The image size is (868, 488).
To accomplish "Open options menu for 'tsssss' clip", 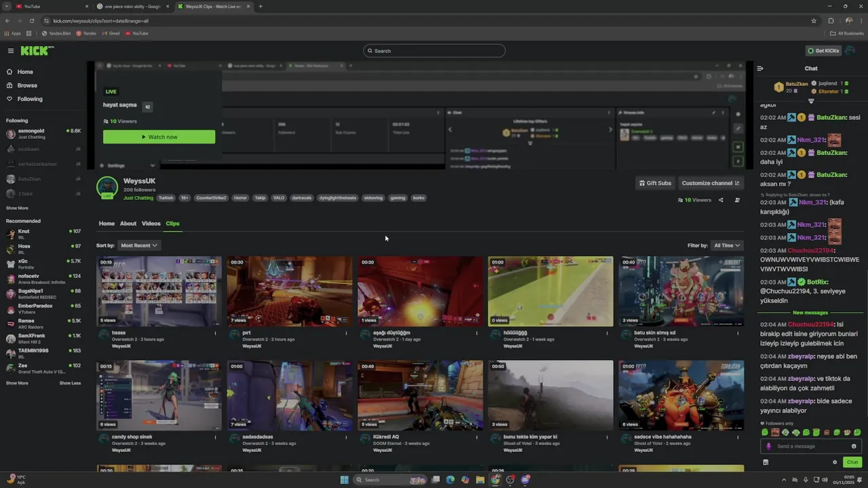I will click(216, 333).
